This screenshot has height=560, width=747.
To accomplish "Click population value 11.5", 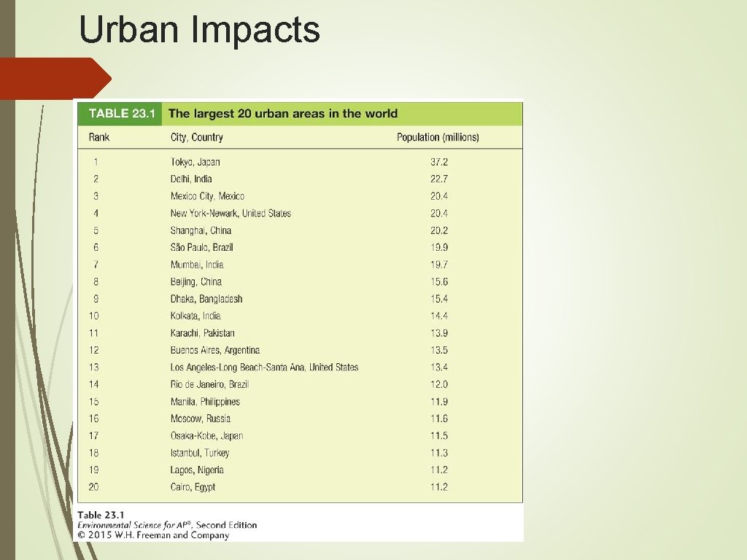I will (438, 436).
